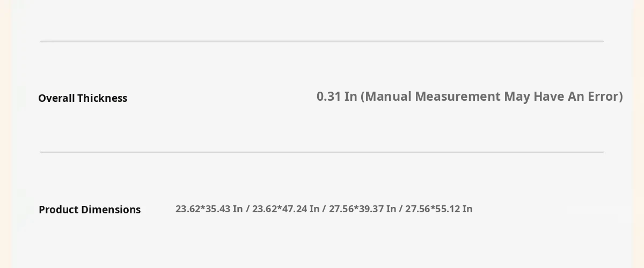Image resolution: width=644 pixels, height=268 pixels.
Task: Click the divider line above Overall Thickness
Action: [322, 41]
